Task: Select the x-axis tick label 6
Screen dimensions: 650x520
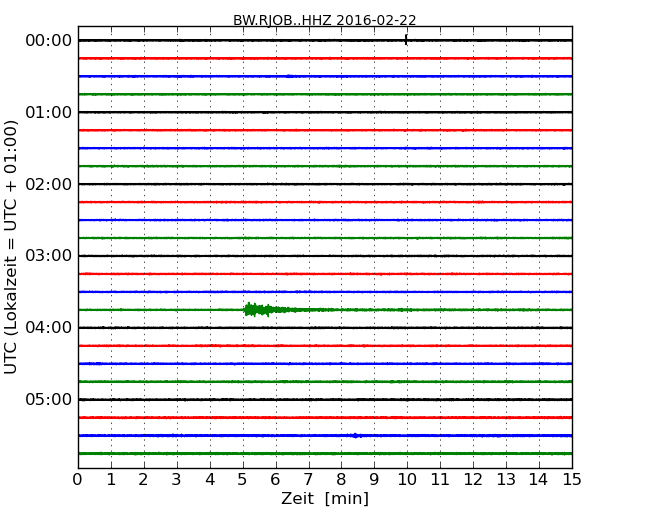Action: point(275,479)
